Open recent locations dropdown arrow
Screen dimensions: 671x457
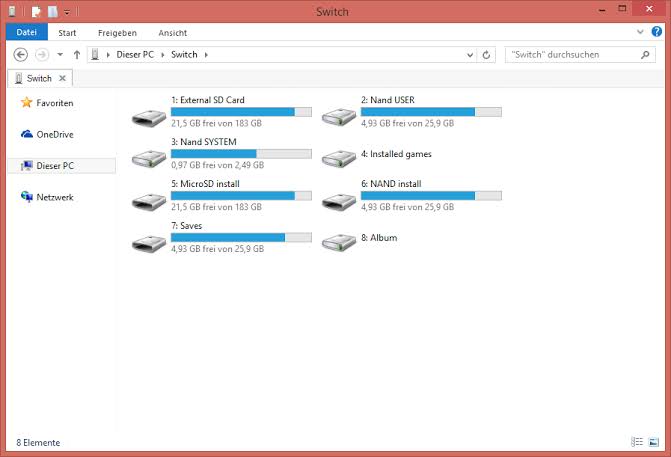pos(60,55)
